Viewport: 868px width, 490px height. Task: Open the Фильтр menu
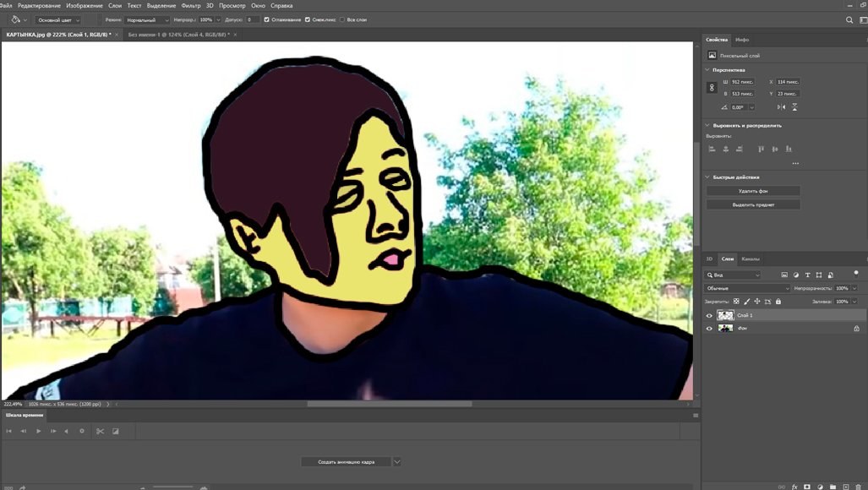point(191,6)
